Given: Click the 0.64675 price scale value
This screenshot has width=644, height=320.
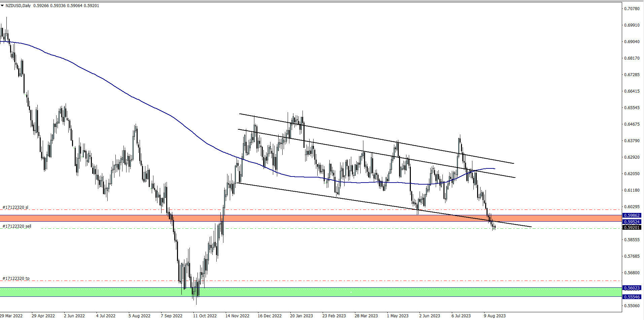Looking at the screenshot, I should coord(632,124).
